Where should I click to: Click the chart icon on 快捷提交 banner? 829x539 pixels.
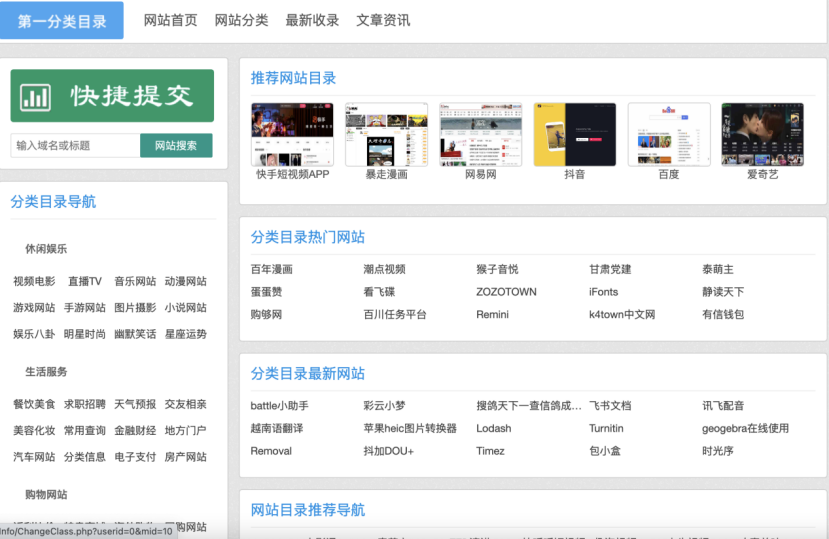[x=35, y=97]
